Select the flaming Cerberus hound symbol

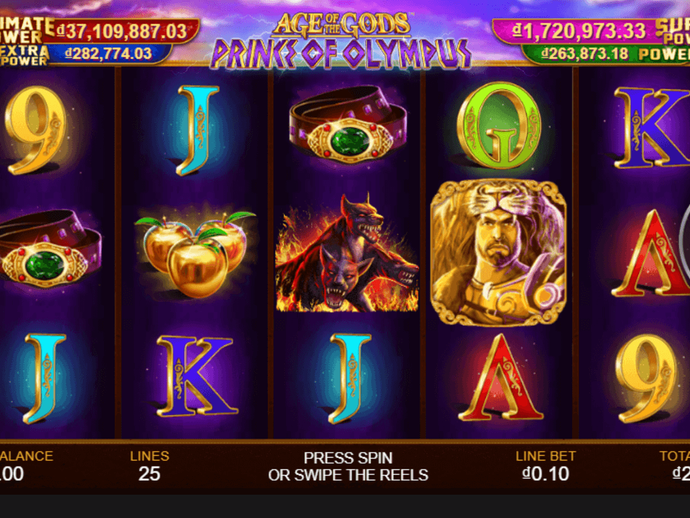click(346, 252)
